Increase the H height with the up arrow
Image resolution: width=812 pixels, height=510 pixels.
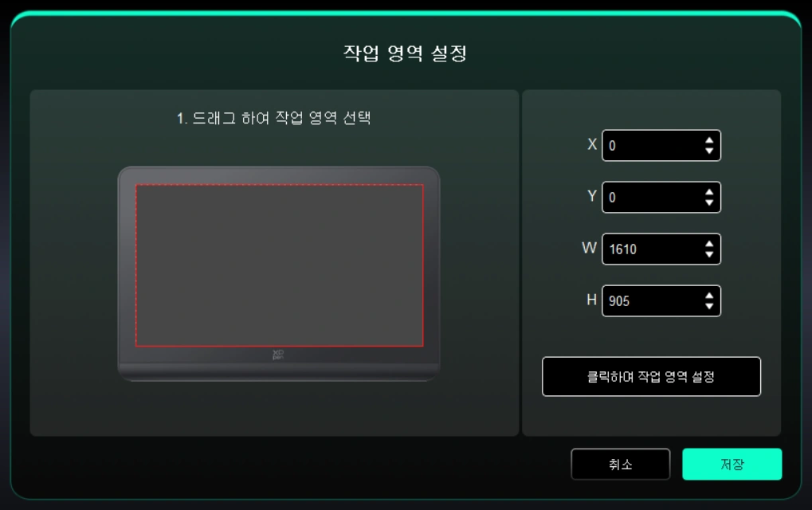click(709, 296)
